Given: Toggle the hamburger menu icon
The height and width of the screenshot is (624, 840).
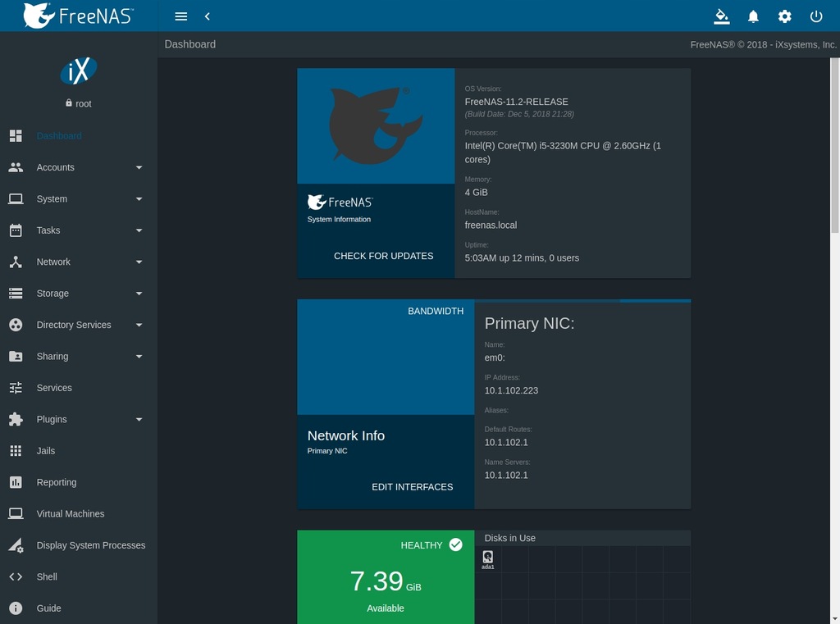Looking at the screenshot, I should [x=181, y=16].
